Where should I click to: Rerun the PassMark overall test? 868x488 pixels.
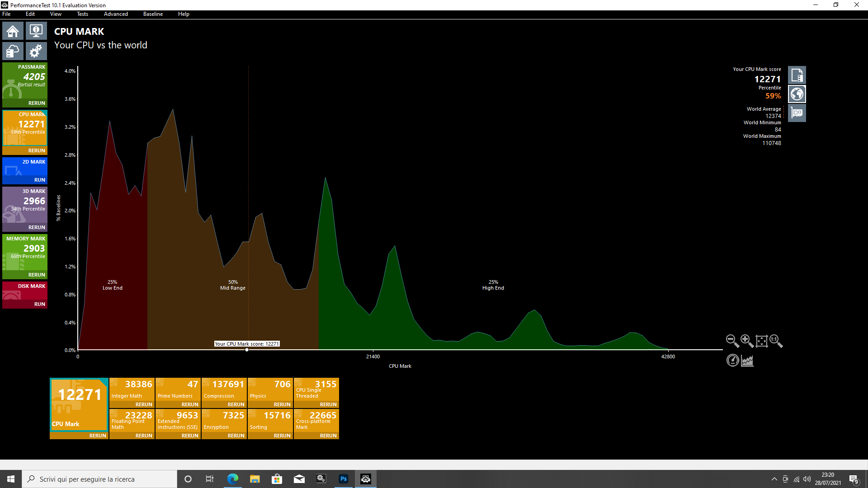(x=37, y=103)
